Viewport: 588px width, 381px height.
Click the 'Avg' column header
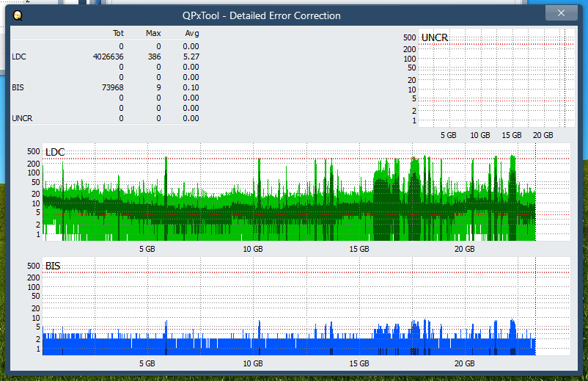click(191, 34)
